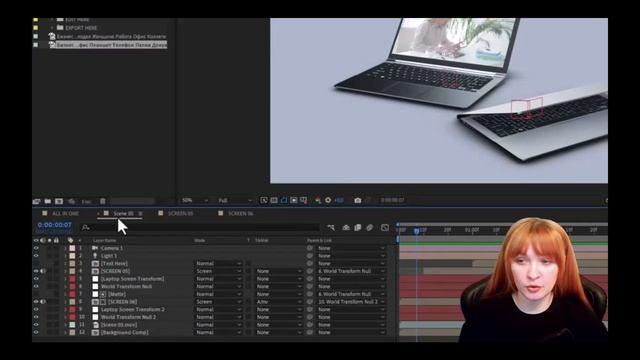
Task: Hide the Laptop Screen Transform layer
Action: tap(36, 279)
